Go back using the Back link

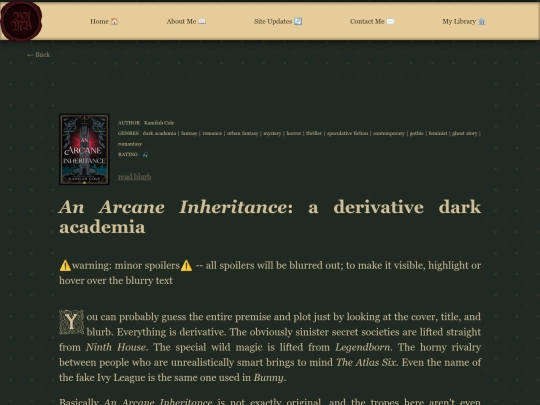tap(39, 55)
